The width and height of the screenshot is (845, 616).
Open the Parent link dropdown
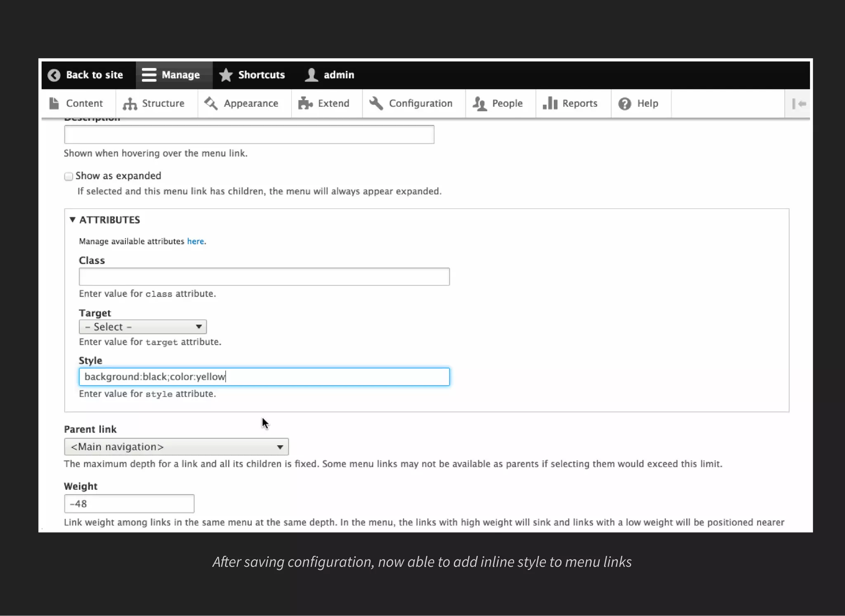click(x=176, y=447)
